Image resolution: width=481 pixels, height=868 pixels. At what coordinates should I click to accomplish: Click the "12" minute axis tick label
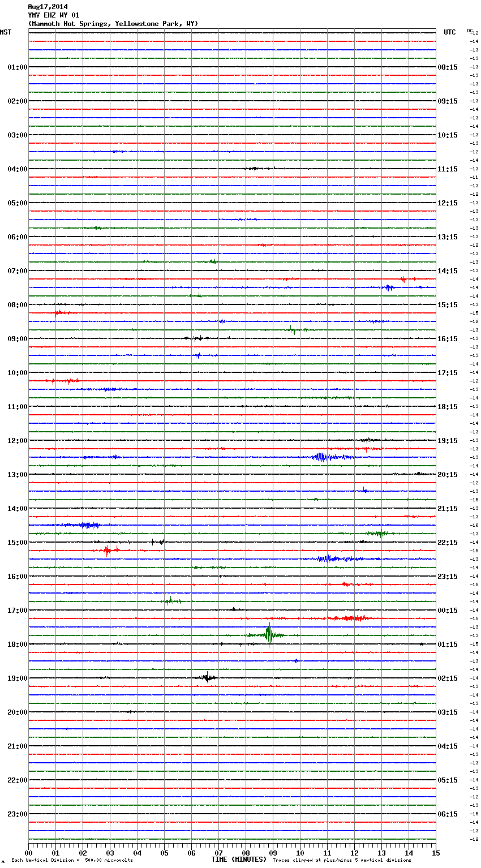355,853
